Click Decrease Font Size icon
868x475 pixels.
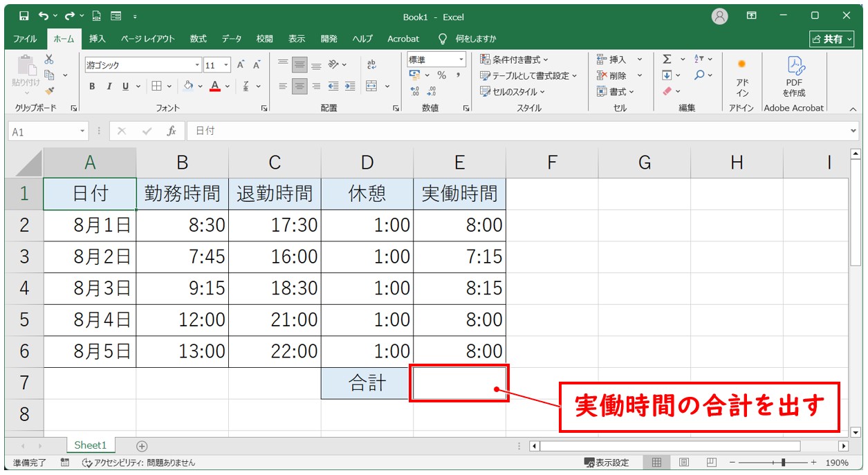click(257, 65)
